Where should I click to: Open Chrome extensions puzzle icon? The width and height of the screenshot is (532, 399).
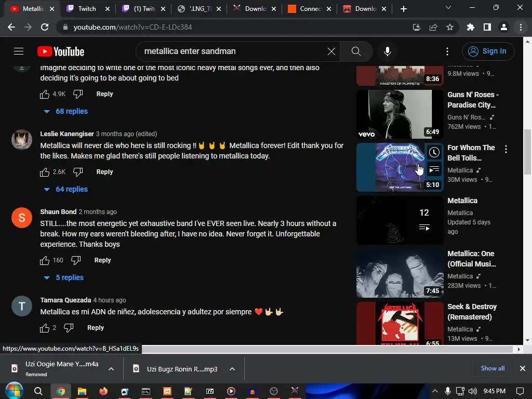tap(471, 27)
